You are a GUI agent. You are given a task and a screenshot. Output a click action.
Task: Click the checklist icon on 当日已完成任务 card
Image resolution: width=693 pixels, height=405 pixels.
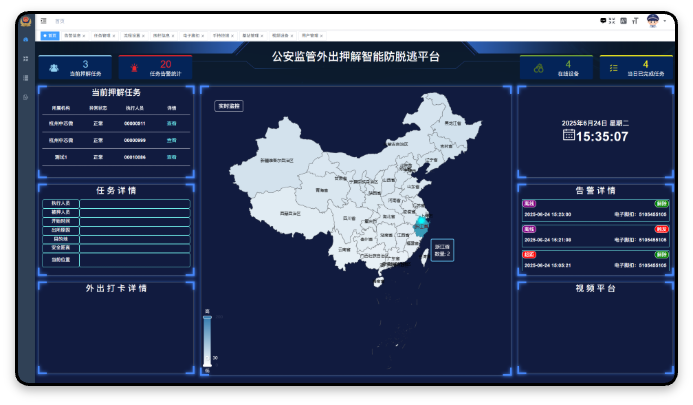tap(613, 68)
